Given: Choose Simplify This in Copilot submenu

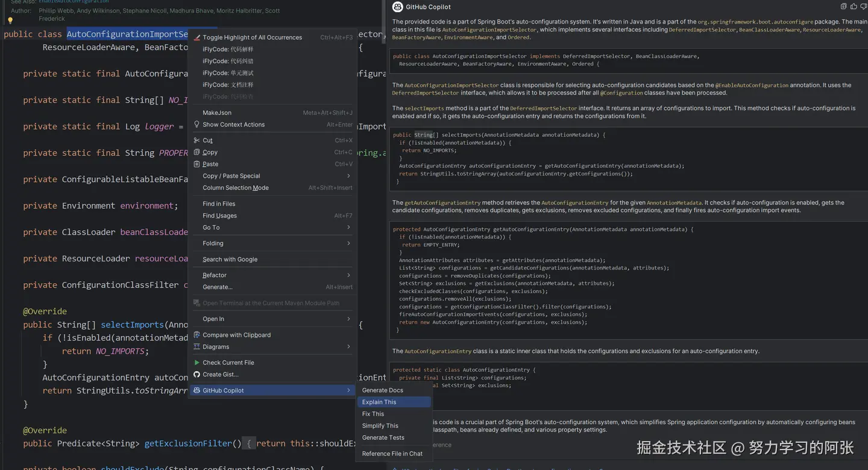Looking at the screenshot, I should tap(394, 425).
